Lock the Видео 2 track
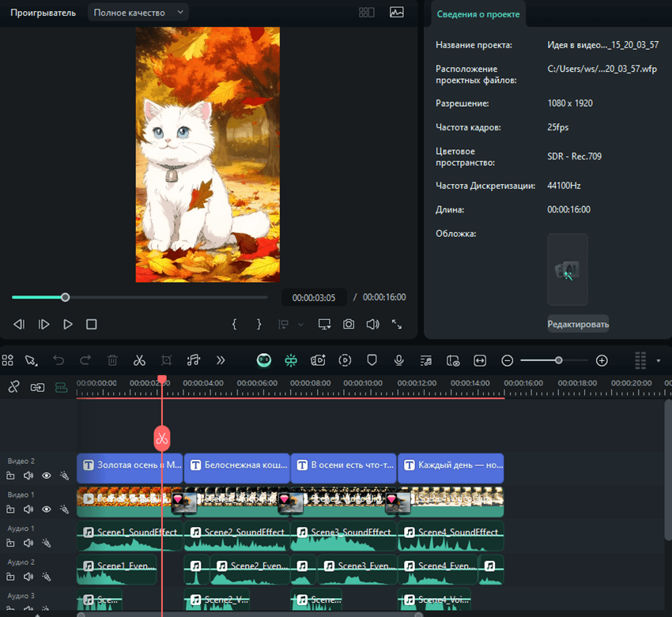672x617 pixels. [x=10, y=476]
